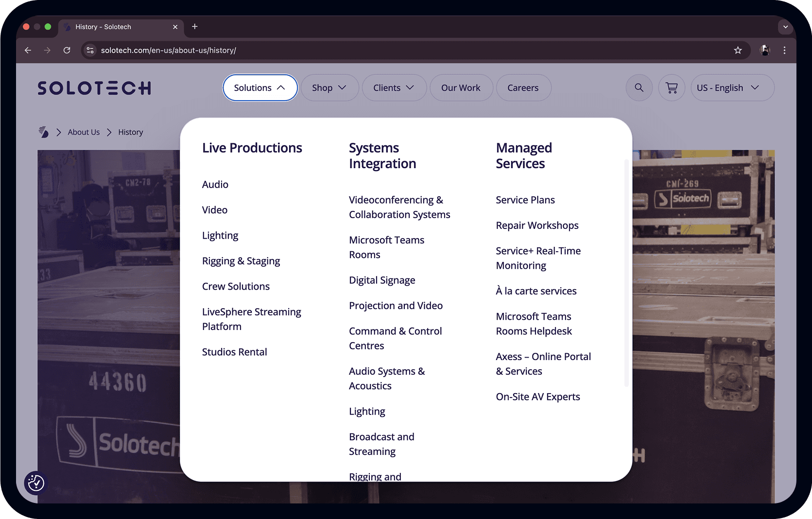Go forward in browser history
812x519 pixels.
(x=47, y=50)
